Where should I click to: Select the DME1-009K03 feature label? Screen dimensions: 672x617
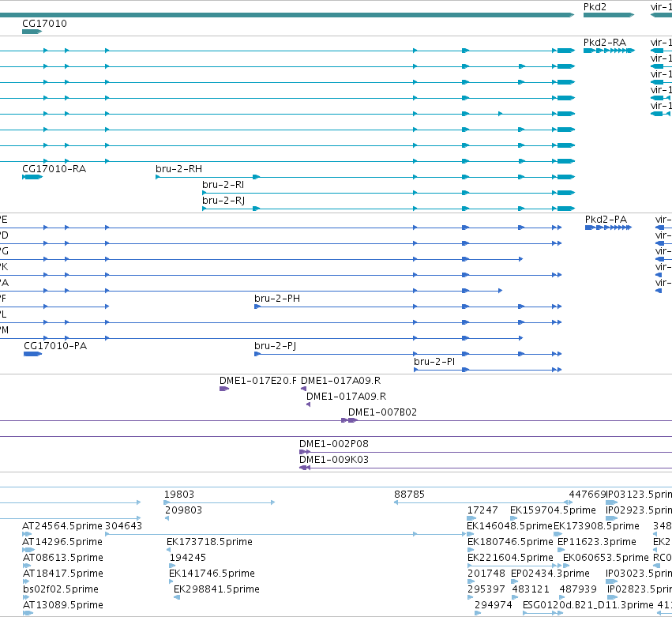(x=334, y=460)
